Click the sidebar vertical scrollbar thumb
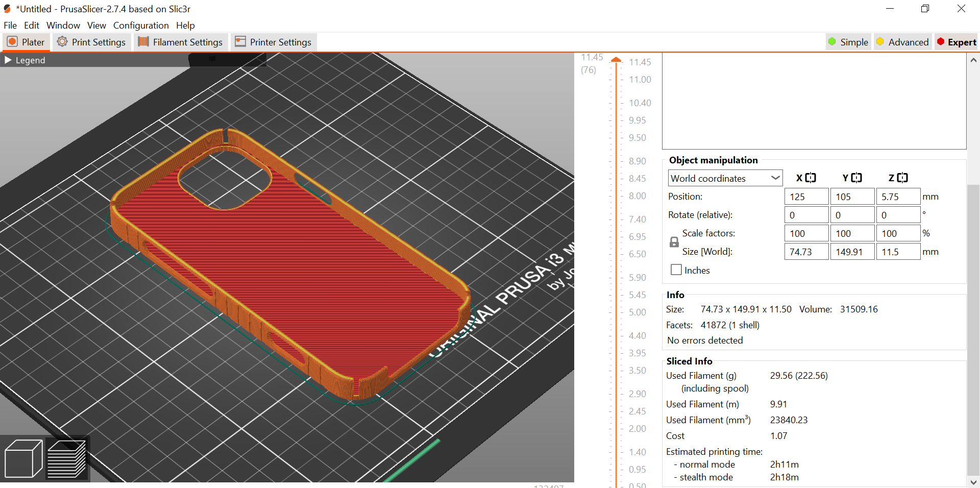 click(x=973, y=329)
